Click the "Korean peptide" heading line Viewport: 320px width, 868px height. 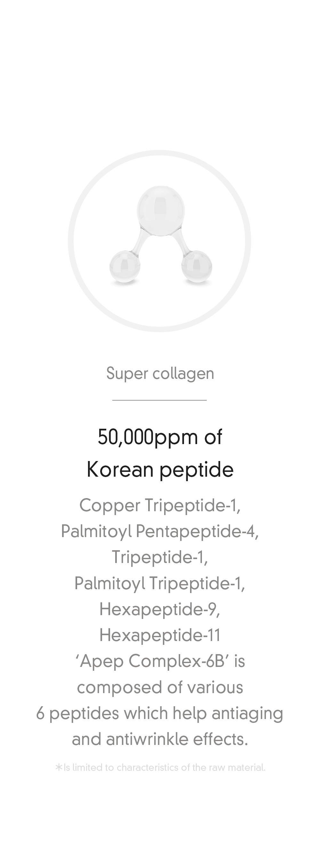click(x=160, y=469)
